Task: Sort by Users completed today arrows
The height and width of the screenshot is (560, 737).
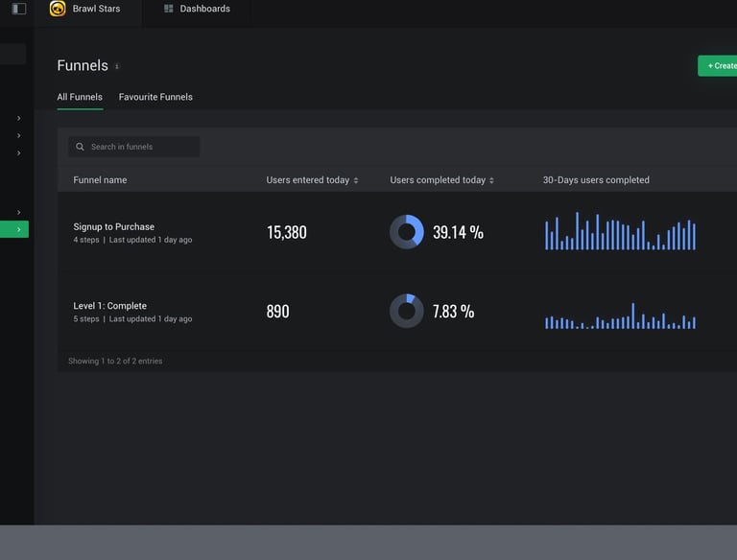Action: (x=491, y=180)
